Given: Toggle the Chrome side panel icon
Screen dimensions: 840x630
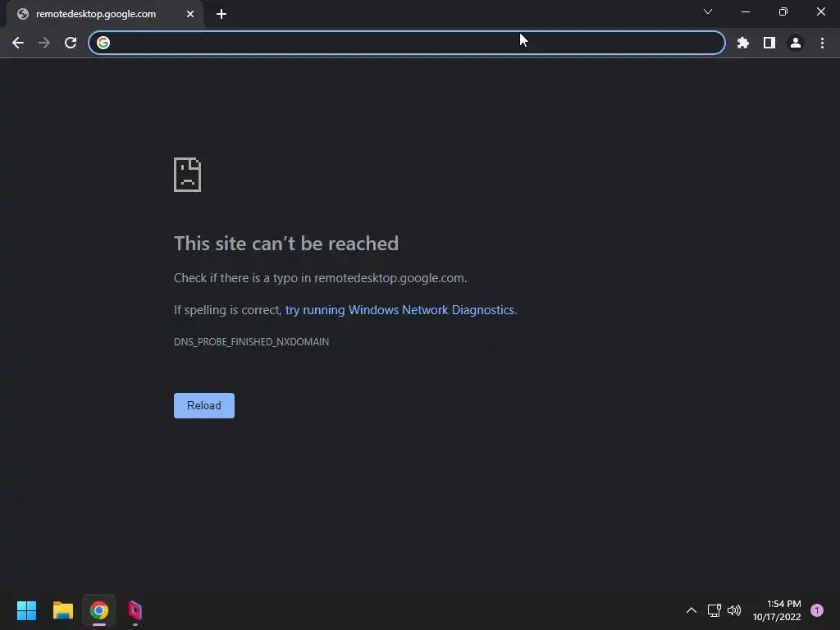Looking at the screenshot, I should [x=769, y=43].
